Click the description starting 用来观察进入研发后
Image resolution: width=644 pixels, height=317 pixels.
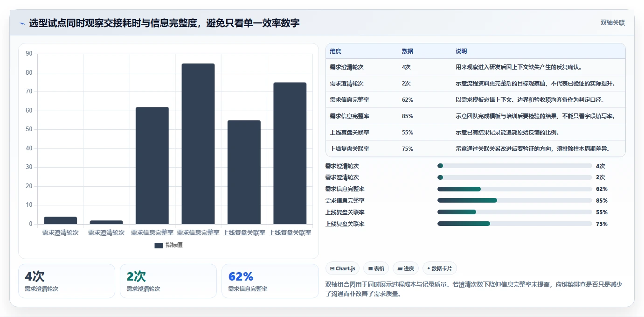[519, 67]
